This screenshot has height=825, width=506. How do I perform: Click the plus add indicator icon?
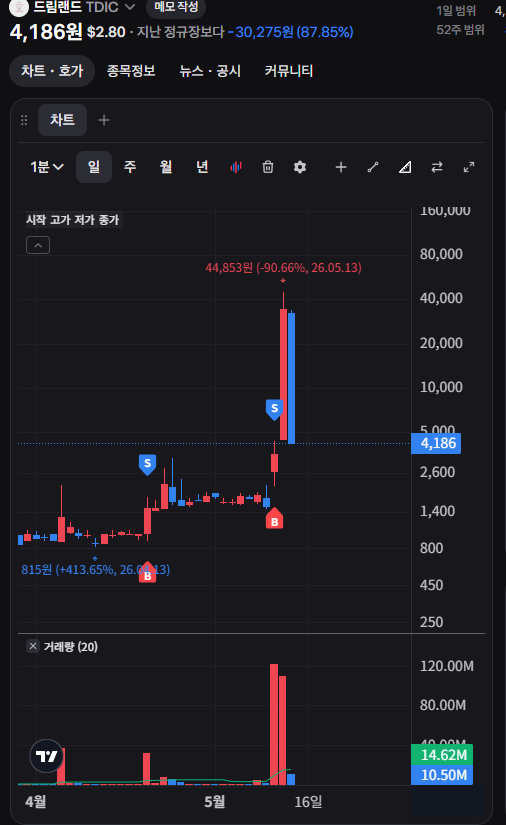341,167
